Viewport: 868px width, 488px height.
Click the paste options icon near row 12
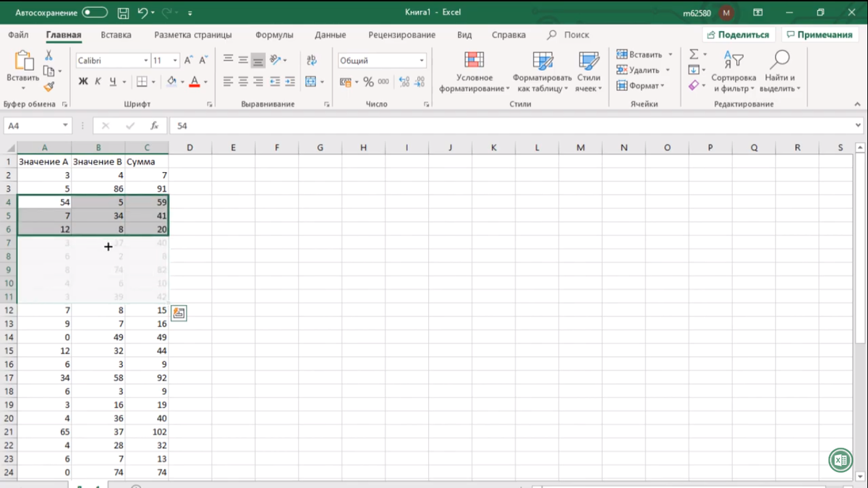[179, 313]
